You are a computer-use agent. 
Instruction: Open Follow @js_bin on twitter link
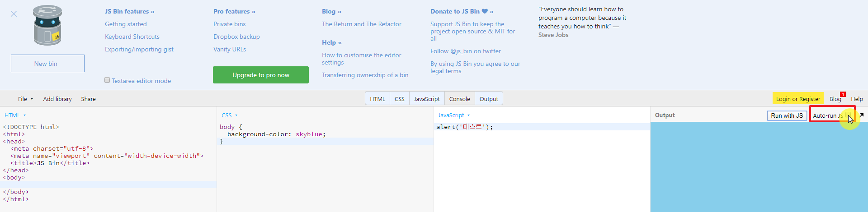pyautogui.click(x=466, y=51)
